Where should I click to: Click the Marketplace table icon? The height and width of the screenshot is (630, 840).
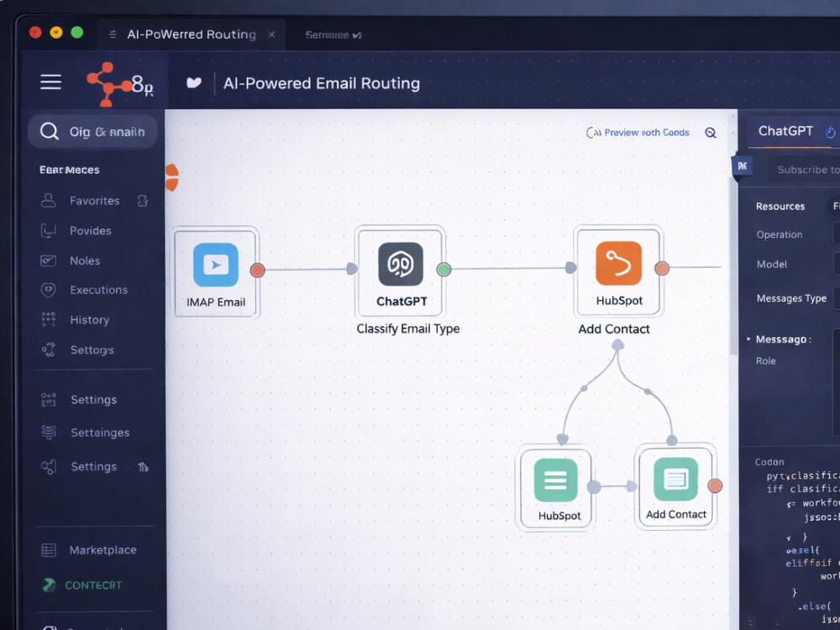tap(49, 550)
